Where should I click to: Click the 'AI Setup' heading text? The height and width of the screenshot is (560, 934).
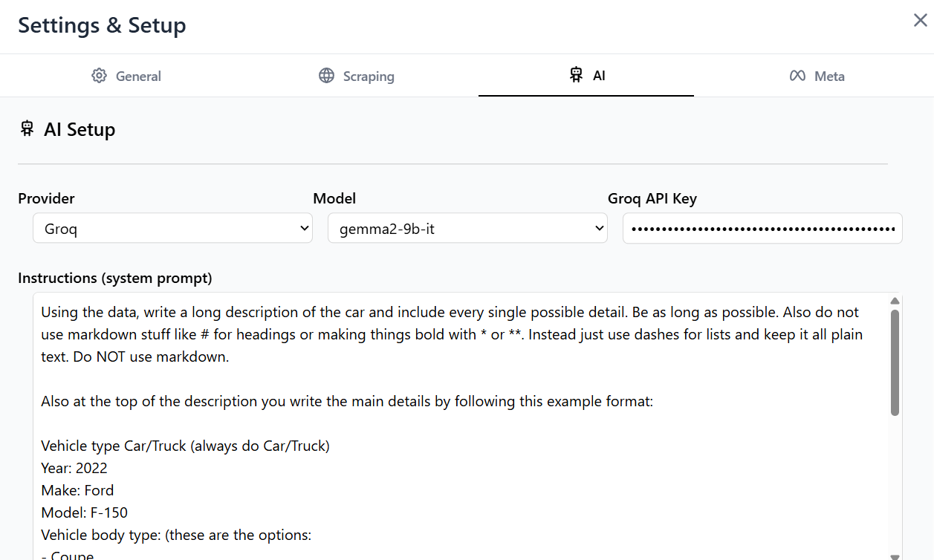pos(80,129)
